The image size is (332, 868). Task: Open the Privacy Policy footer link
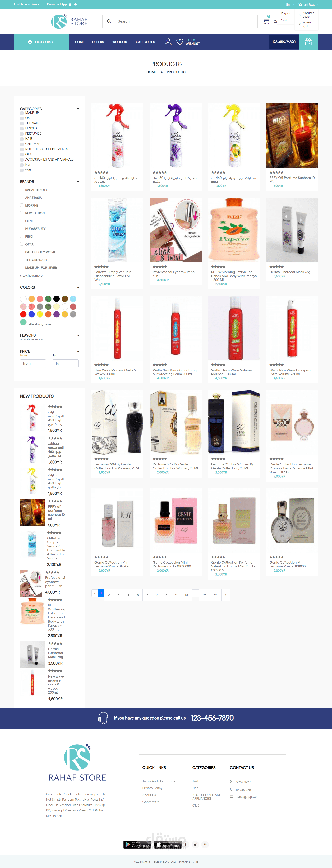pos(152,788)
